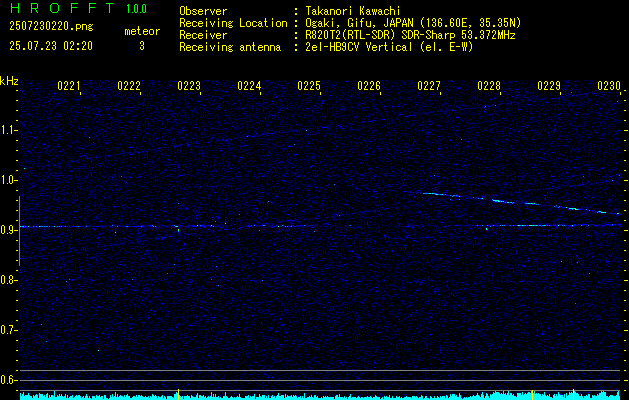Image resolution: width=629 pixels, height=400 pixels.
Task: Click time marker 0222
Action: 129,86
